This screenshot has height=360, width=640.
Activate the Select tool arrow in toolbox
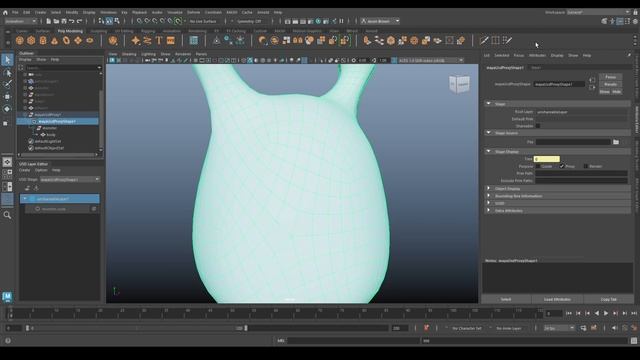pyautogui.click(x=7, y=60)
